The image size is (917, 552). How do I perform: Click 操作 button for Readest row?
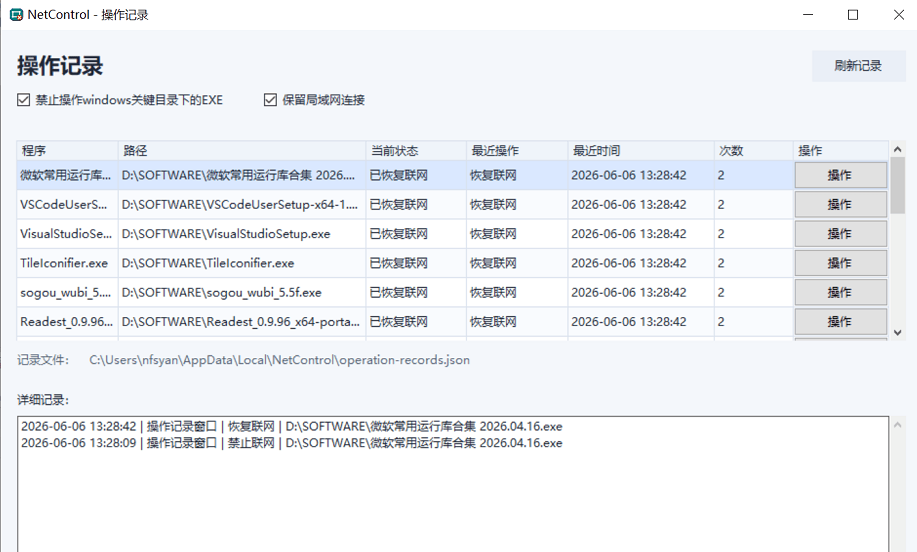point(840,322)
